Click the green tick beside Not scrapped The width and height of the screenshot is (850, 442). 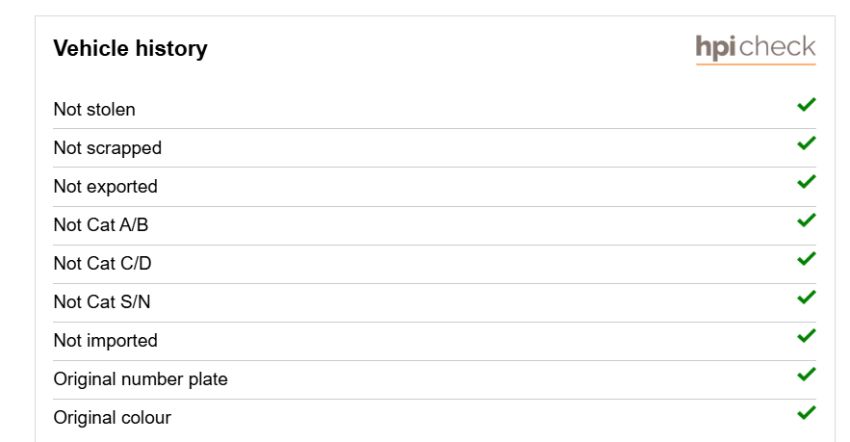coord(807,143)
